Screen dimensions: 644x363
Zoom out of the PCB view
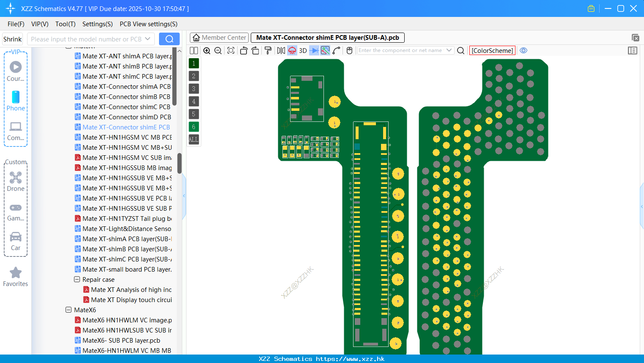pos(218,50)
